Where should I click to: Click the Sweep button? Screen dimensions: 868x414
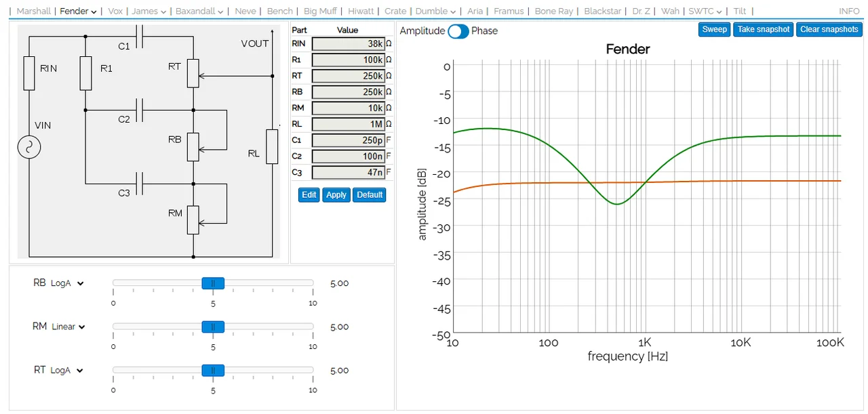click(714, 30)
